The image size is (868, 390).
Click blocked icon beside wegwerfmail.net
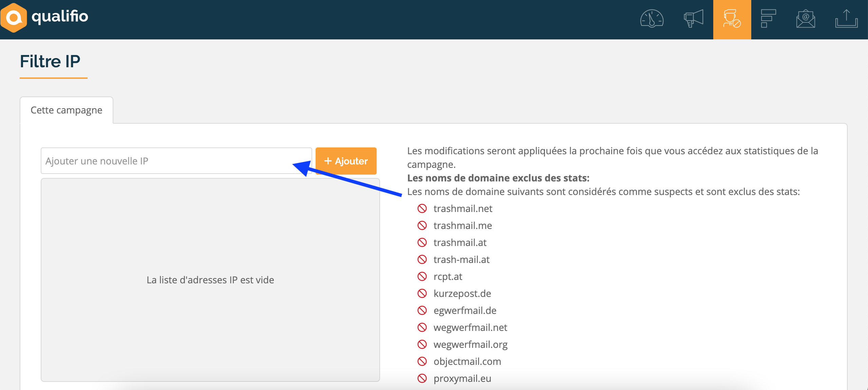(422, 327)
